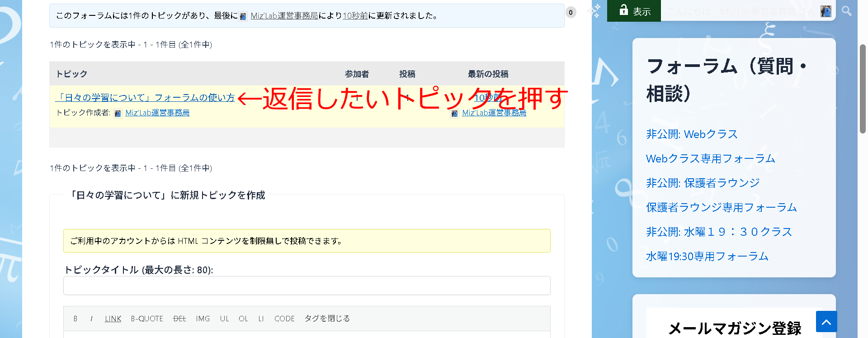This screenshot has height=338, width=868.
Task: Click the 10秒前 link in the 最新の投稿 column
Action: click(488, 97)
